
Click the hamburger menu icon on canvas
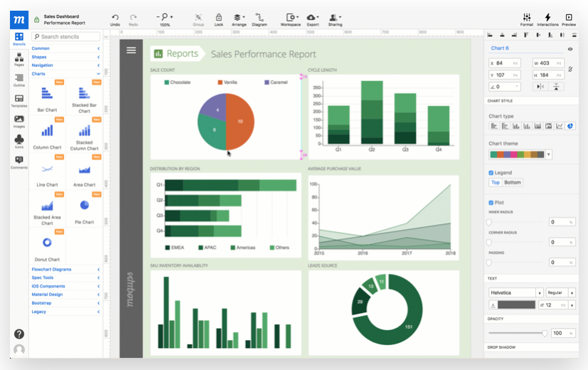[132, 51]
